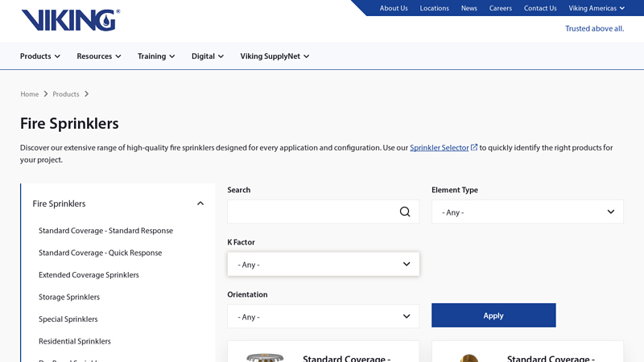
Task: Open the Products menu
Action: coord(40,56)
